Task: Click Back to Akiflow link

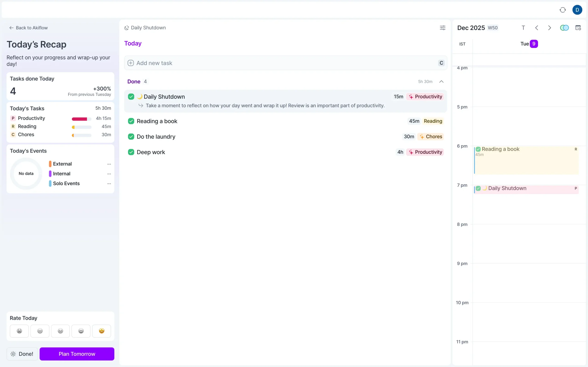Action: click(28, 28)
